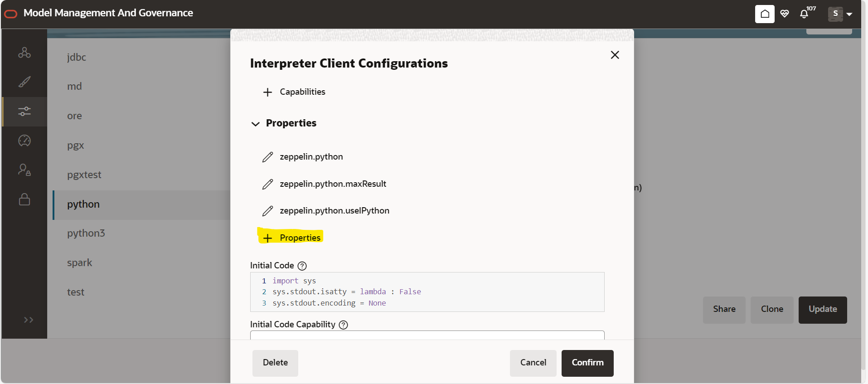Viewport: 868px width, 384px height.
Task: Open the lock icon in sidebar
Action: tap(24, 199)
